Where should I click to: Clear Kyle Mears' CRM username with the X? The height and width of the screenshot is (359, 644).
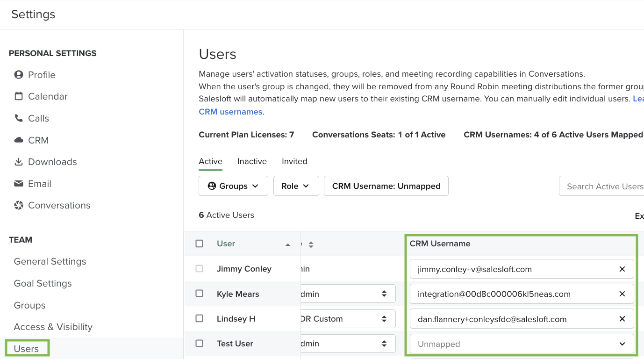click(x=622, y=294)
